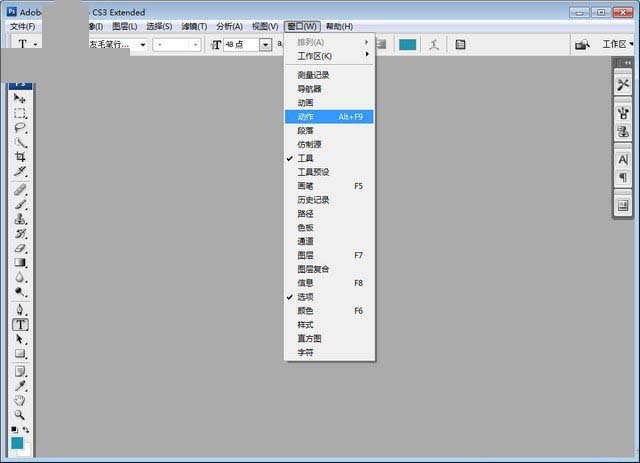Viewport: 640px width, 463px height.
Task: Select the Pen tool
Action: coord(20,309)
